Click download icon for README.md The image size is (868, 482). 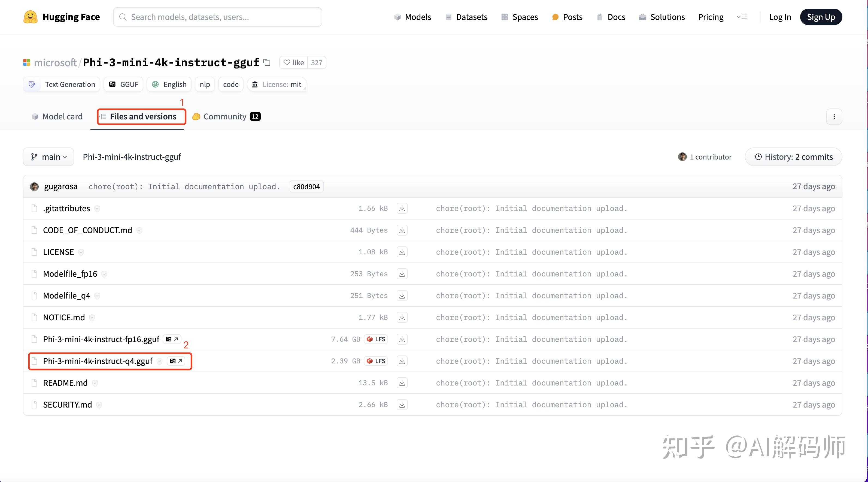tap(402, 383)
